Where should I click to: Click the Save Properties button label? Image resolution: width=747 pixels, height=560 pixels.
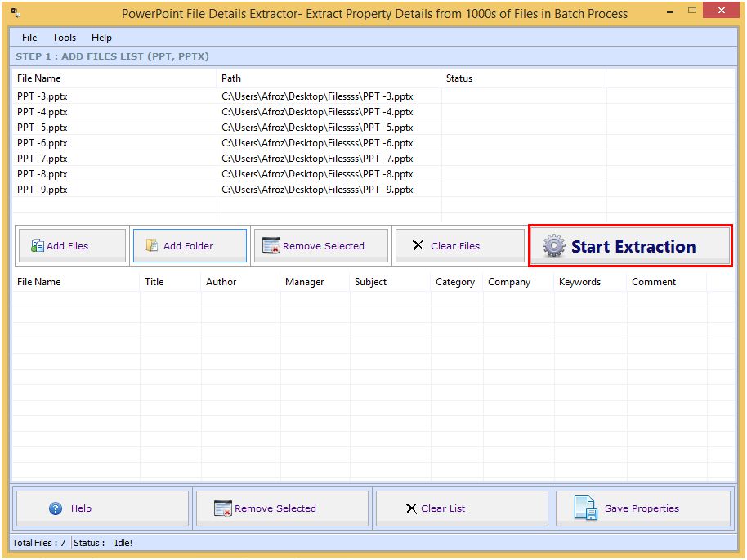coord(642,508)
